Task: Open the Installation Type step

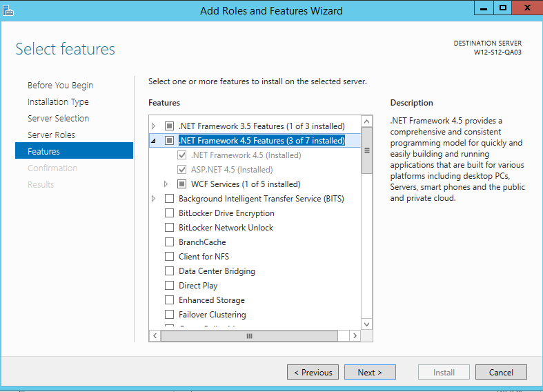Action: 58,102
